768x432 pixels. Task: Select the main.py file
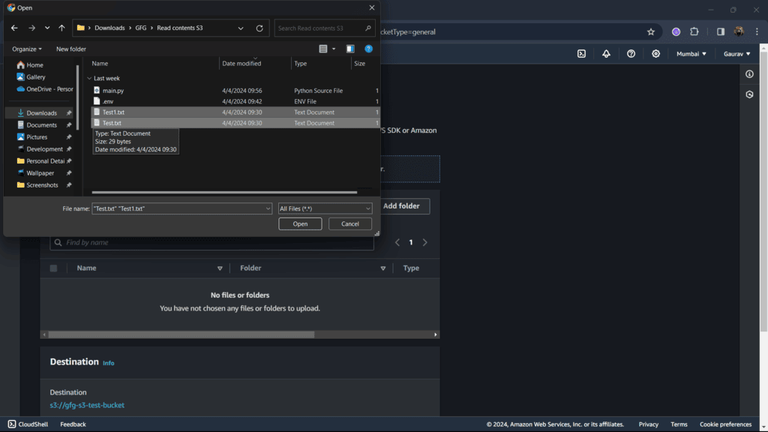(235, 91)
